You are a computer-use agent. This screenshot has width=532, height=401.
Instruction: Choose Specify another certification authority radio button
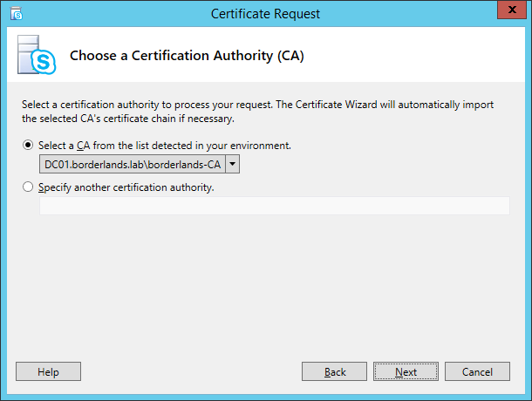tap(28, 187)
